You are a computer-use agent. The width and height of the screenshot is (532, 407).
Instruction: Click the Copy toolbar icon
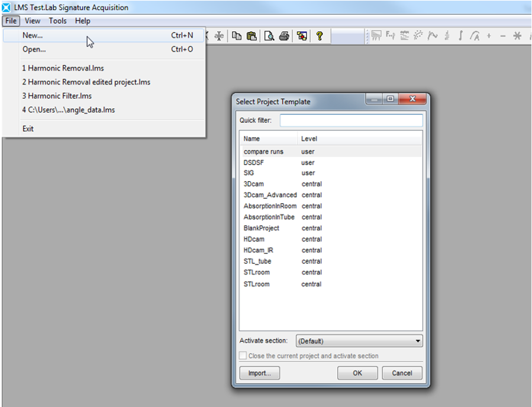pyautogui.click(x=237, y=36)
